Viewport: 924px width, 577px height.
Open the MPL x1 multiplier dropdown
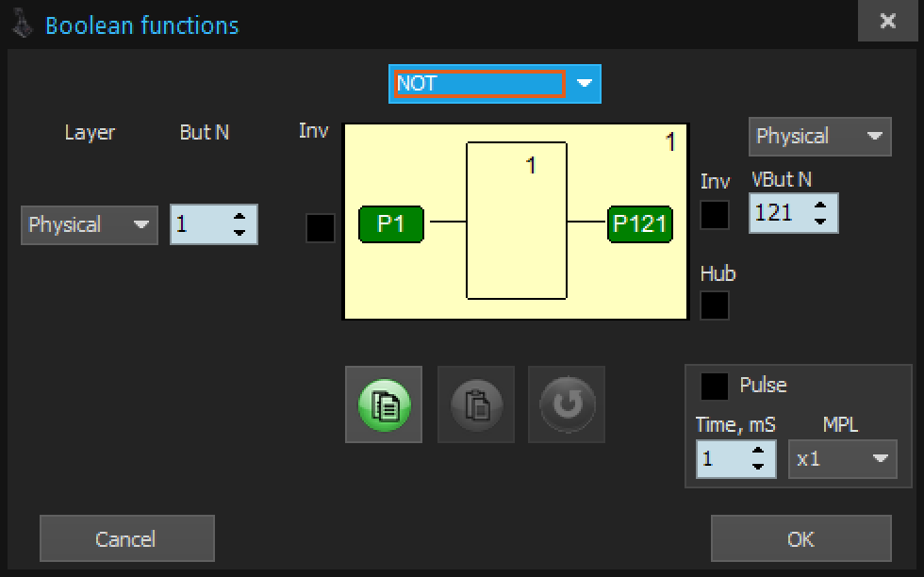tap(842, 459)
